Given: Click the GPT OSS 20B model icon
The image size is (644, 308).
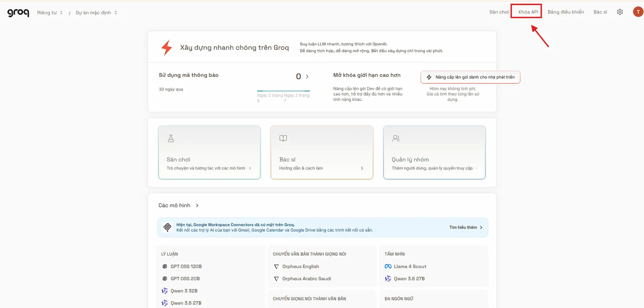Looking at the screenshot, I should (165, 279).
